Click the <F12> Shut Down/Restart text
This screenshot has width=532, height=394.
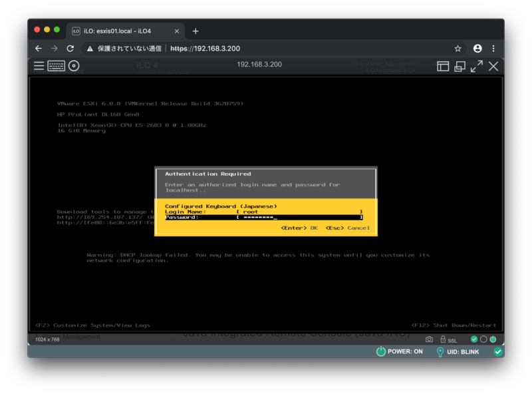pos(454,325)
